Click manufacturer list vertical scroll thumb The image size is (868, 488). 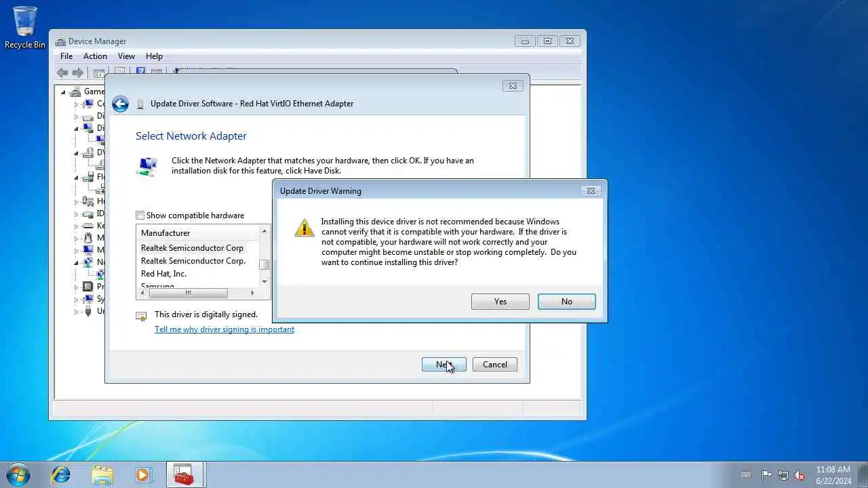(x=264, y=265)
